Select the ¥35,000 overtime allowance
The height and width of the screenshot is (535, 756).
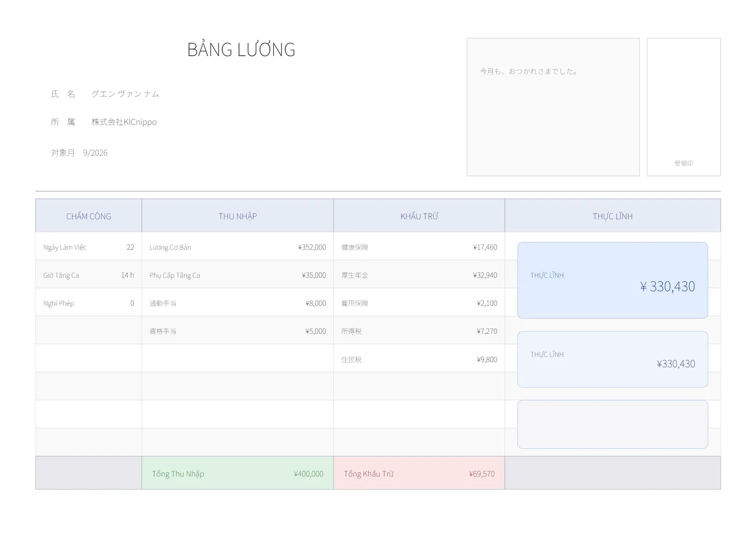[x=314, y=275]
